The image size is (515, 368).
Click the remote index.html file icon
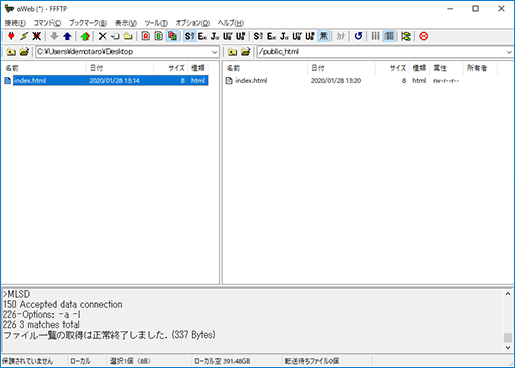(x=229, y=80)
